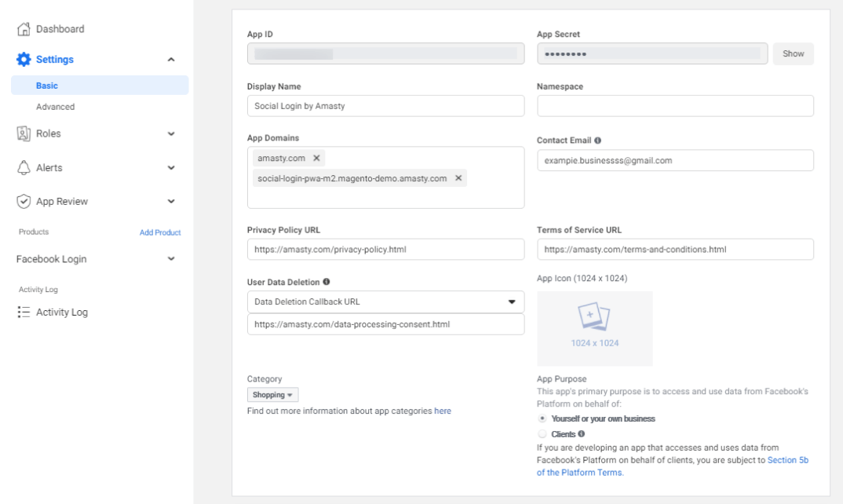This screenshot has height=504, width=843.
Task: Click the App Review menu label
Action: pos(62,201)
